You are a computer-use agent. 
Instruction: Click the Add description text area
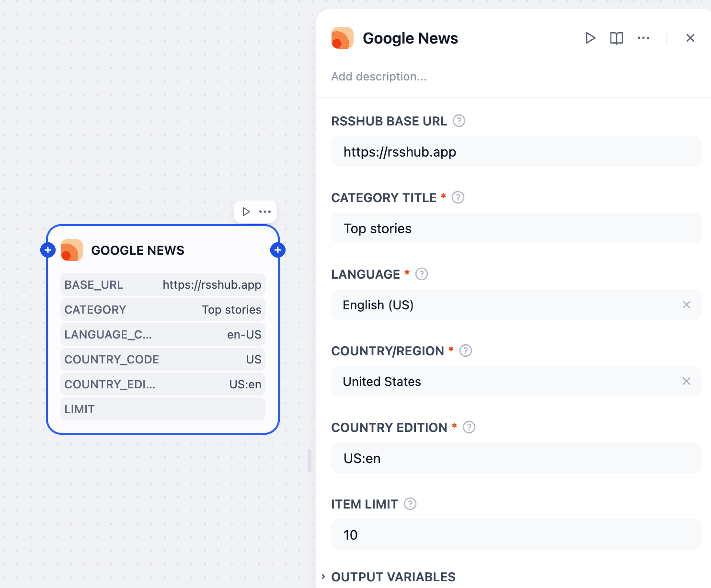pos(378,77)
